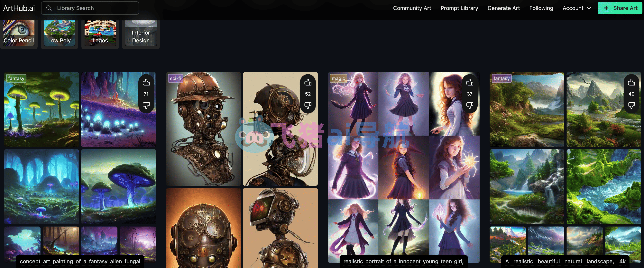Like the natural landscape art with 40 votes
Image resolution: width=644 pixels, height=268 pixels.
pyautogui.click(x=631, y=82)
